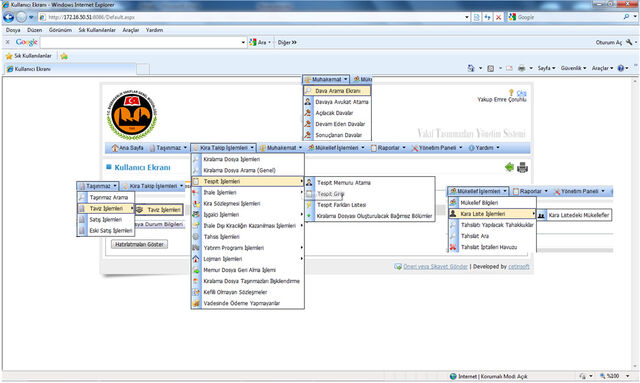Open the Güvenlik command bar dropdown
This screenshot has width=640, height=383.
[x=573, y=68]
